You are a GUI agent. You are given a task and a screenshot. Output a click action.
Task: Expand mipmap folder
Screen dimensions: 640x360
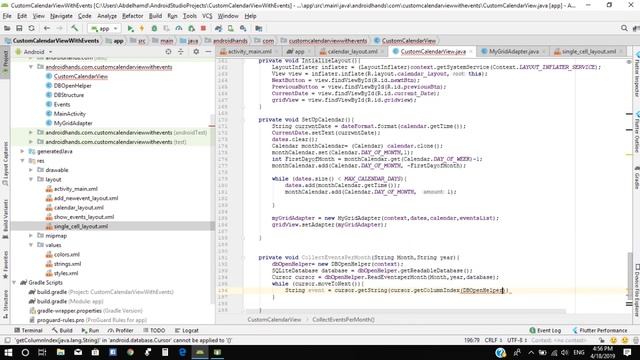[31, 236]
